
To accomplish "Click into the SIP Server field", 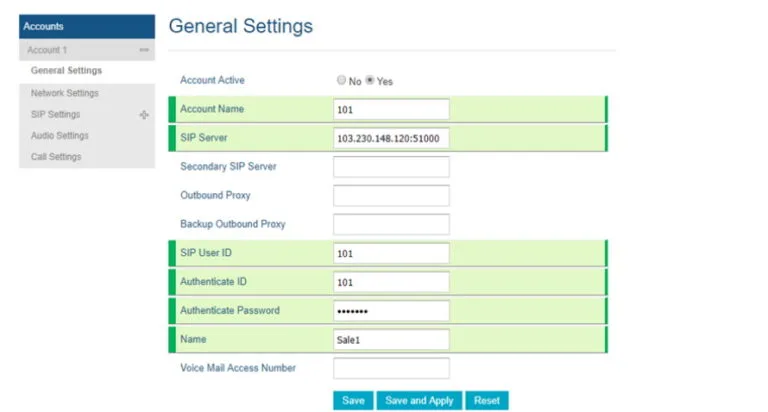I will click(391, 138).
